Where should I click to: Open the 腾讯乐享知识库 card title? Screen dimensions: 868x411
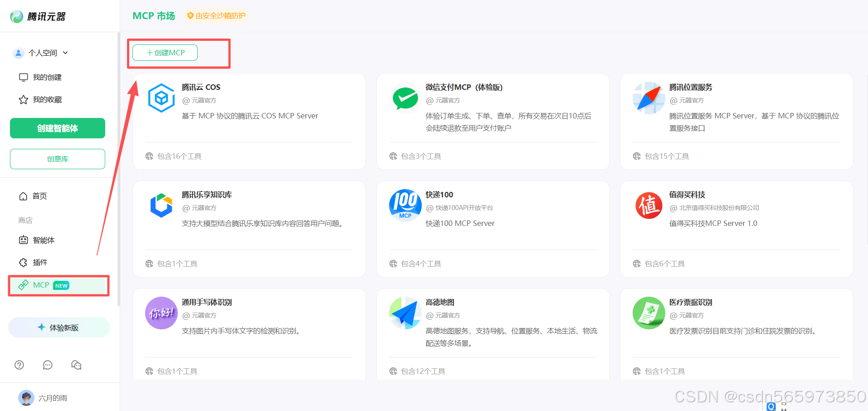point(207,195)
